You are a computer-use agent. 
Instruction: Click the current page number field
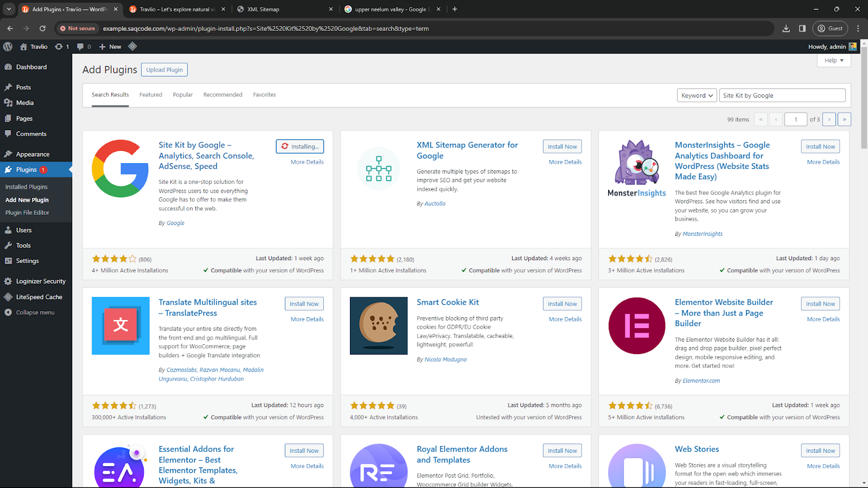point(796,119)
